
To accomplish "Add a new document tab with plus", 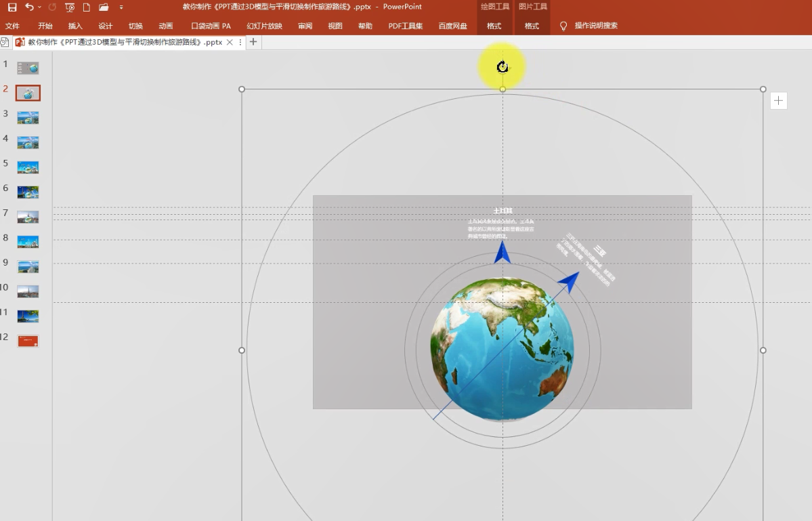I will point(253,42).
